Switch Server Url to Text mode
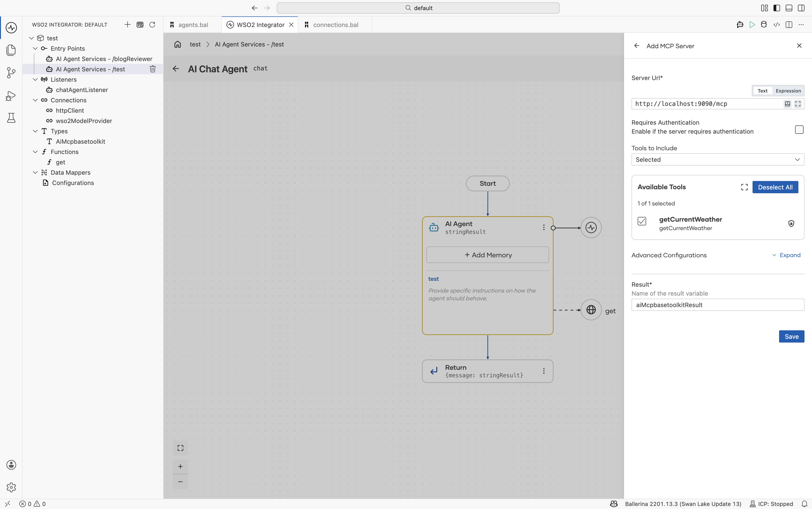Viewport: 812px width, 509px height. 762,91
